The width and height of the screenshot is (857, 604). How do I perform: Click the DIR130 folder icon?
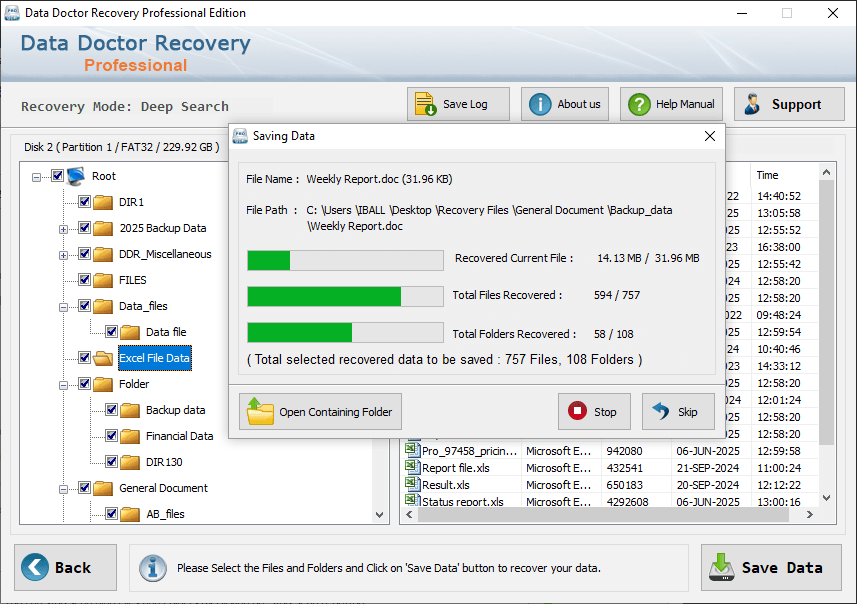(130, 462)
